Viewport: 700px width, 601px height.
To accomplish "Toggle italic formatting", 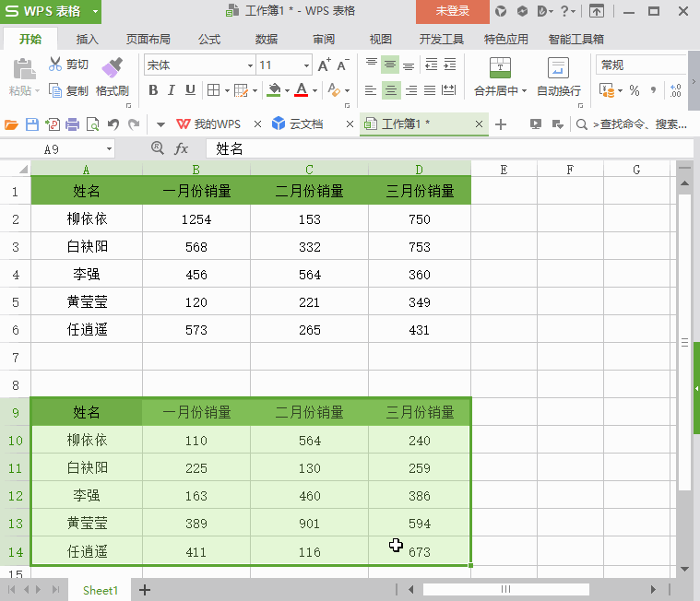I will click(x=172, y=90).
